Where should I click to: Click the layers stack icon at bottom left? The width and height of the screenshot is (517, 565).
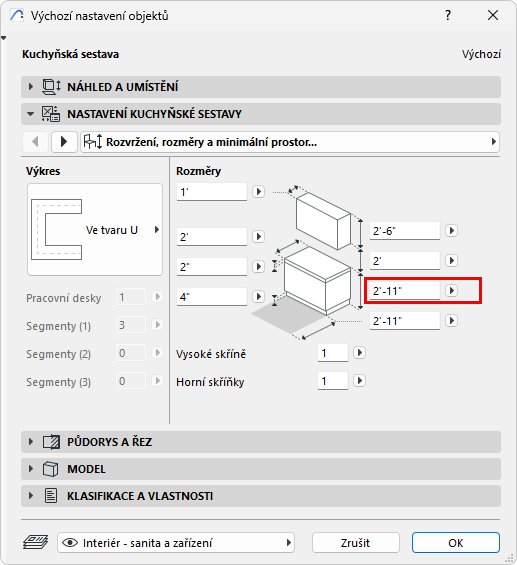[x=36, y=542]
